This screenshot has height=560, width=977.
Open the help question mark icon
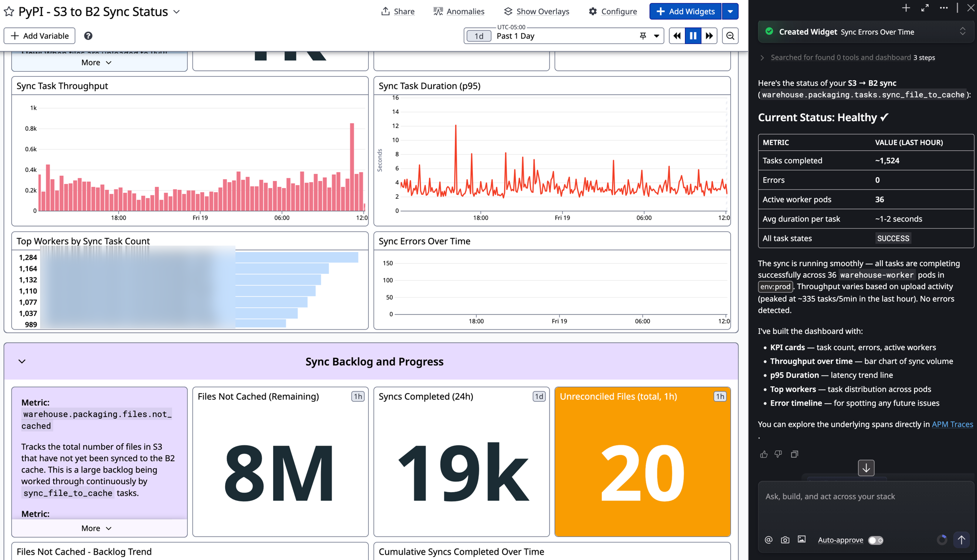point(88,36)
